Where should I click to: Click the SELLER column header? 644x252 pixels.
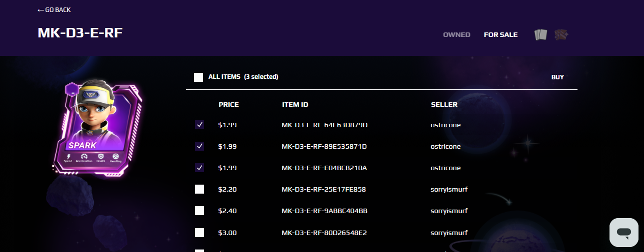click(x=444, y=105)
